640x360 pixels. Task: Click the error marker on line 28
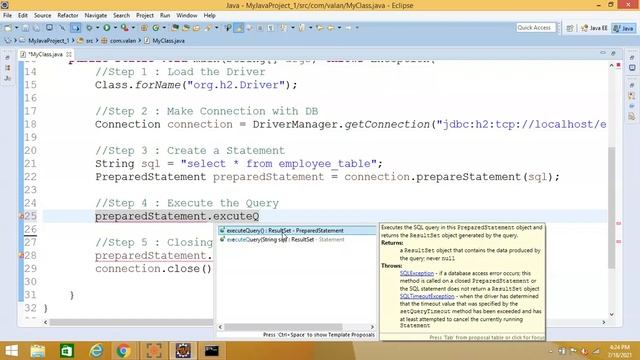coord(21,256)
